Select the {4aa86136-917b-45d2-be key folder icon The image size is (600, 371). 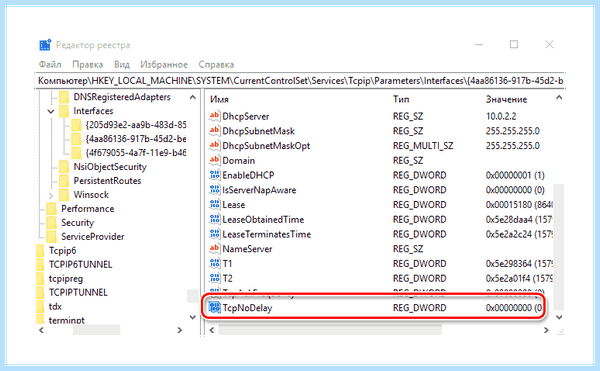(x=77, y=139)
